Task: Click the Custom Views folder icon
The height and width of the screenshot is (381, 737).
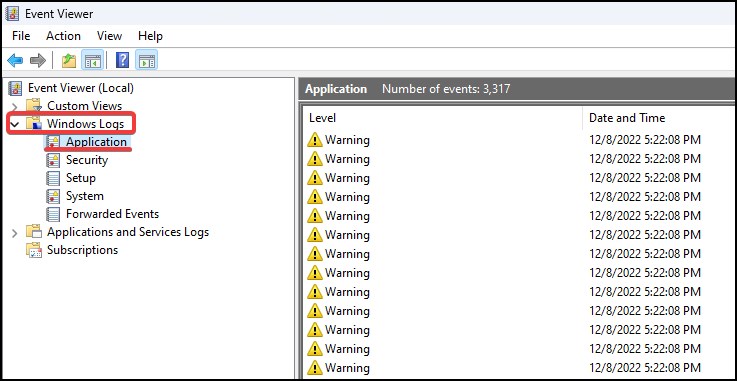Action: tap(34, 106)
